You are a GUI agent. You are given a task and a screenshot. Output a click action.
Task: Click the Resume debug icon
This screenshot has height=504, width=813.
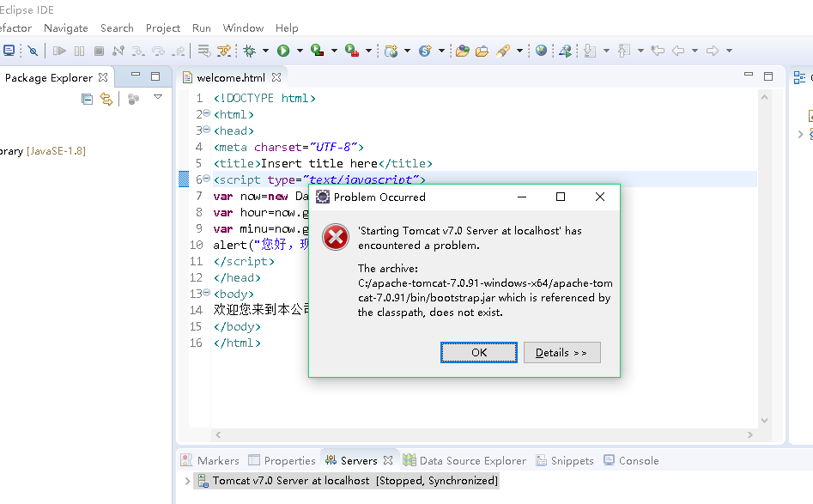tap(59, 51)
